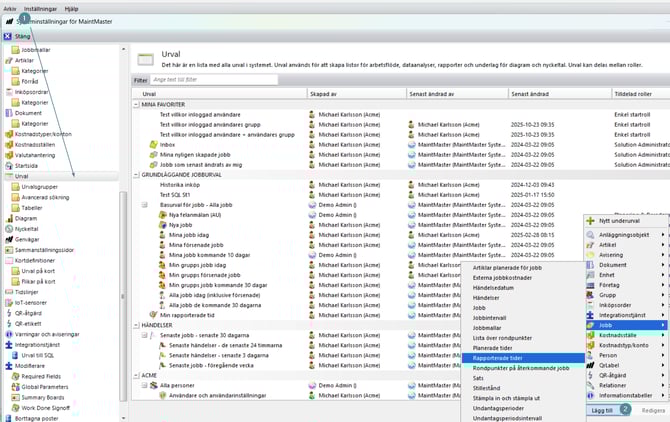Collapse the GRUNDLÄGGANDE JOBBURVAL group header
670x422 pixels.
(136, 175)
